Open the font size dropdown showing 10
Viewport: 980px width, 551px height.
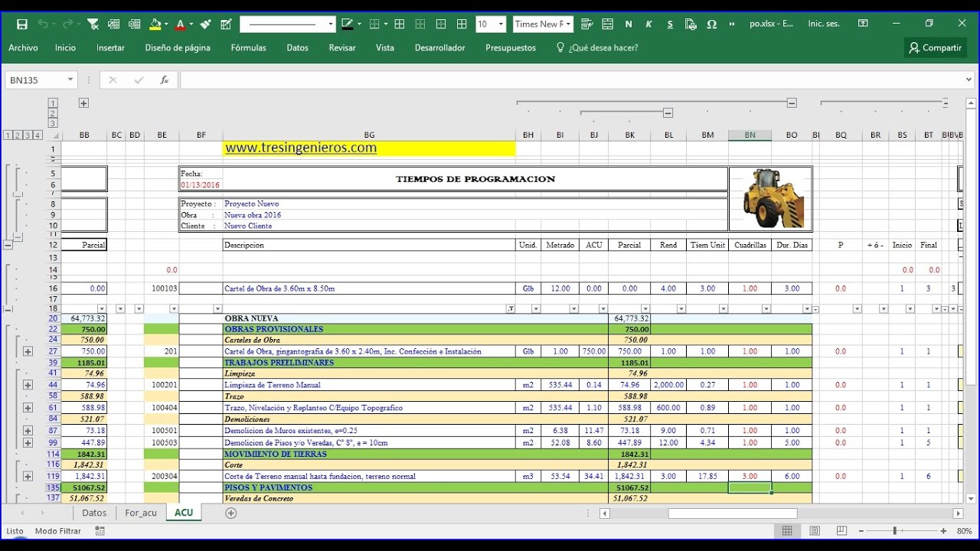click(x=501, y=24)
